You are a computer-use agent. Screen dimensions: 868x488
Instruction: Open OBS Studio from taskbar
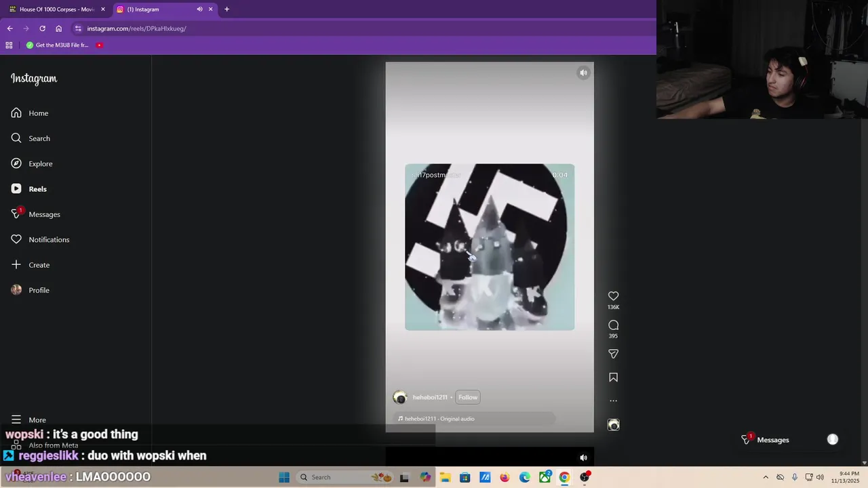point(585,477)
